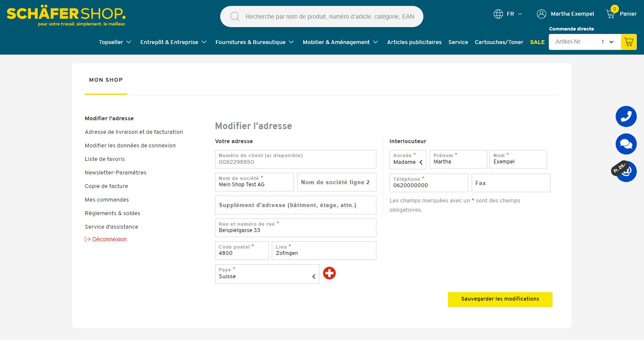Open Articles publicitaires menu item
The image size is (644, 340).
click(414, 42)
